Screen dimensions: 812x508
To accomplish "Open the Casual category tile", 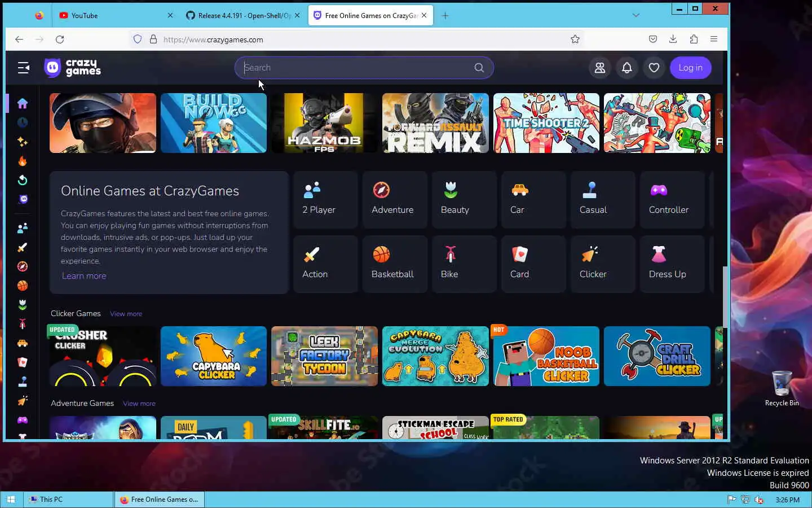I will click(603, 199).
